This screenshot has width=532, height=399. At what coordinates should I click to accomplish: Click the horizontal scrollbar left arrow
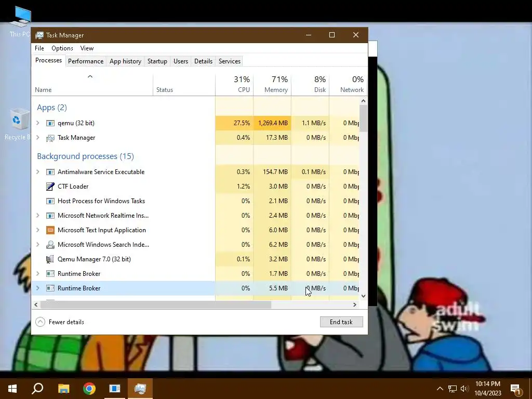tap(36, 304)
